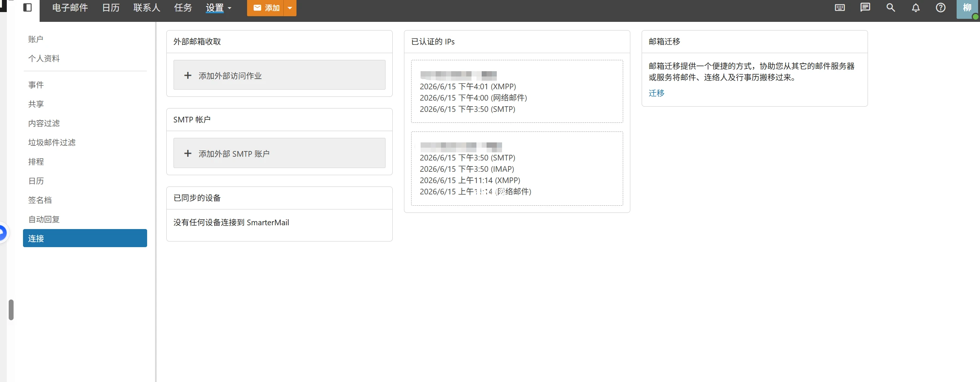Select 共享 in settings sidebar
This screenshot has height=382, width=980.
click(36, 104)
